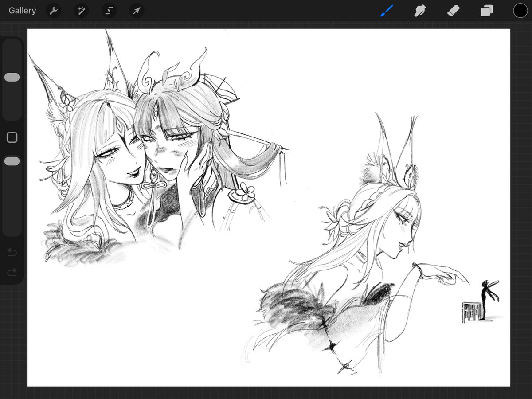
Task: Open the Layers panel
Action: tap(487, 11)
